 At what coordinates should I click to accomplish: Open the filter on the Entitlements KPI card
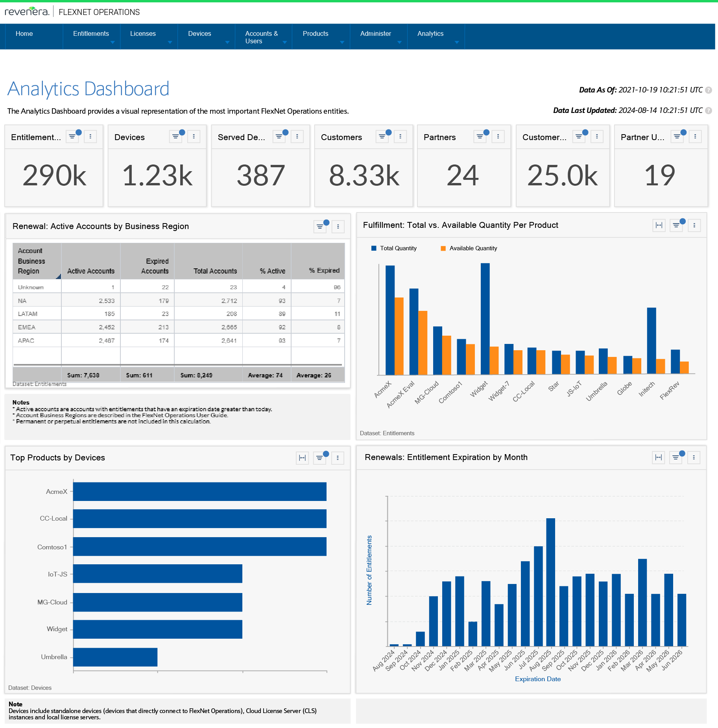pos(72,137)
